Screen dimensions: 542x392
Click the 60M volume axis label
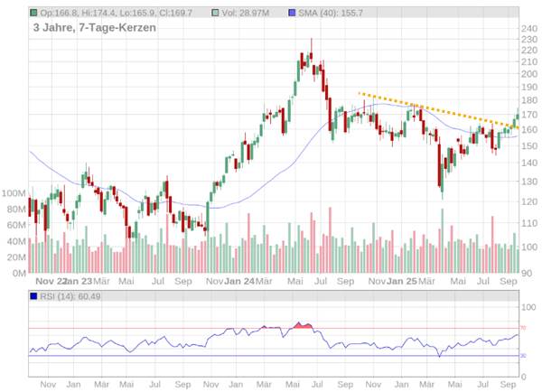[16, 225]
